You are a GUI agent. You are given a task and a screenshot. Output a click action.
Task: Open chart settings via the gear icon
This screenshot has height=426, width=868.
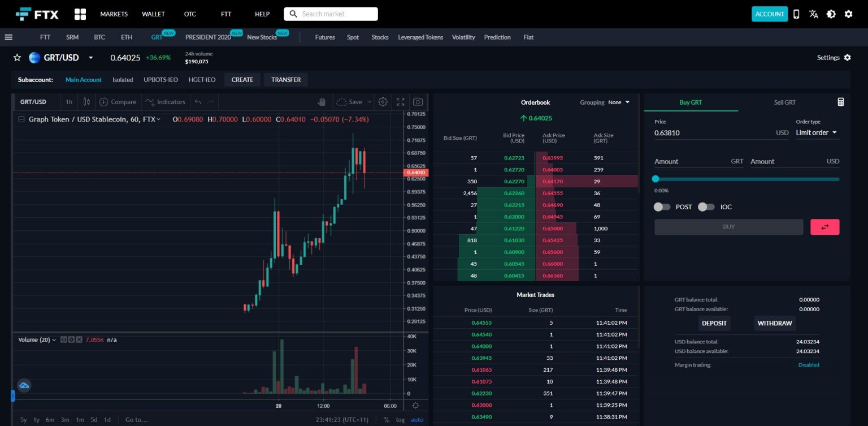(x=383, y=102)
